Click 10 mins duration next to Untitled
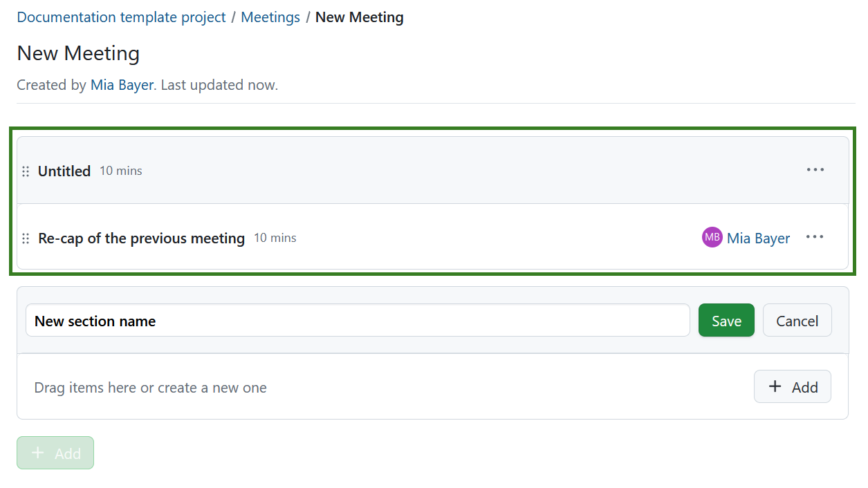The height and width of the screenshot is (488, 868). click(x=120, y=171)
